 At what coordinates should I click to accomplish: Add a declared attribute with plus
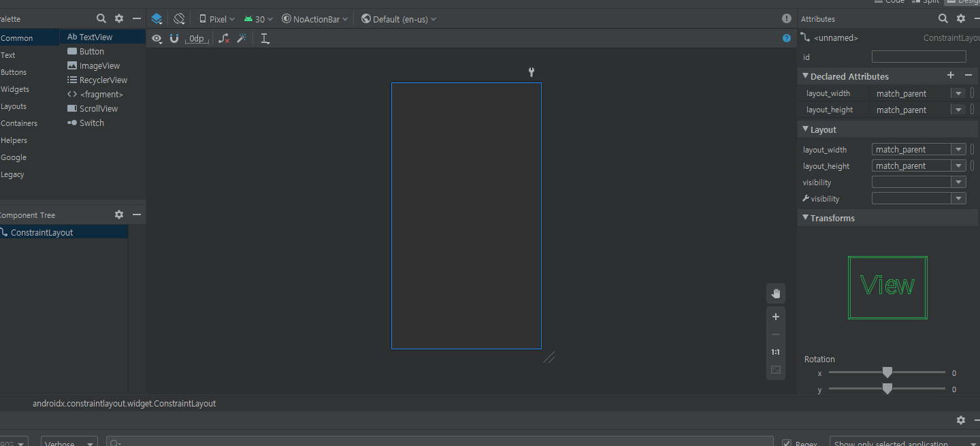(x=951, y=76)
